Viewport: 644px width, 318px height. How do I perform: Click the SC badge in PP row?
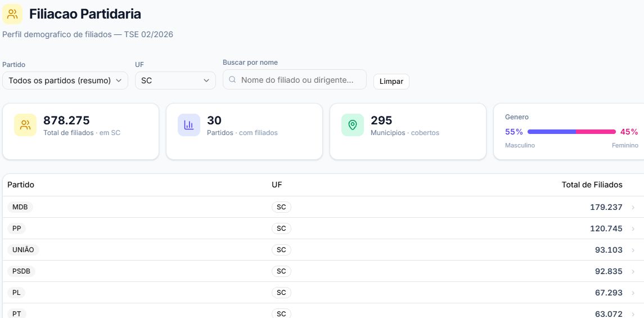click(x=281, y=229)
